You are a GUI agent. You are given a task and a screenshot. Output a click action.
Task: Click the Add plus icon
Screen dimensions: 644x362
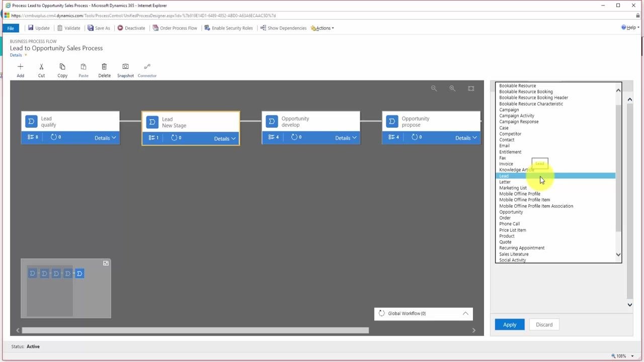point(20,66)
